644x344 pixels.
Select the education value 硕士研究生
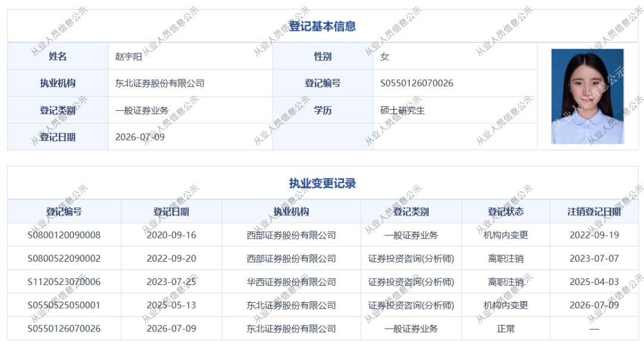(x=402, y=110)
